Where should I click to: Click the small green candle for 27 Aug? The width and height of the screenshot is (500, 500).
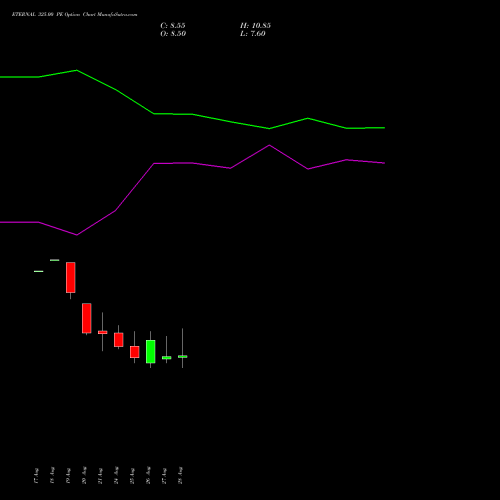coord(167,358)
